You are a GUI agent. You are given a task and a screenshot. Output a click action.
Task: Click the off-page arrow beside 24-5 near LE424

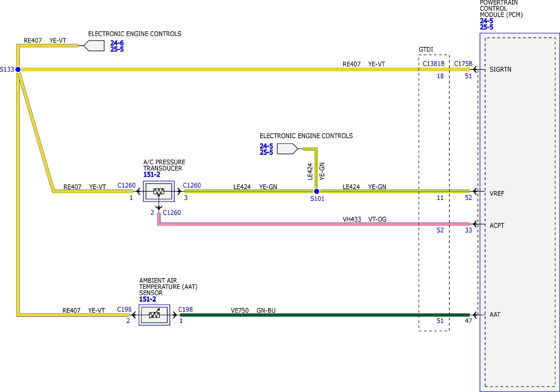(287, 149)
